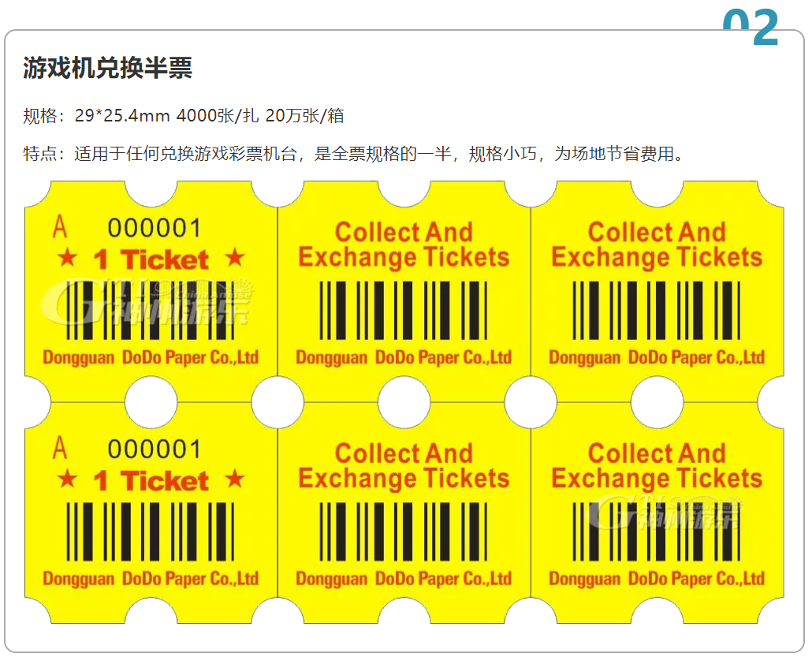Image resolution: width=812 pixels, height=661 pixels.
Task: Click the top-left ticket serial number 000001
Action: pos(155,228)
